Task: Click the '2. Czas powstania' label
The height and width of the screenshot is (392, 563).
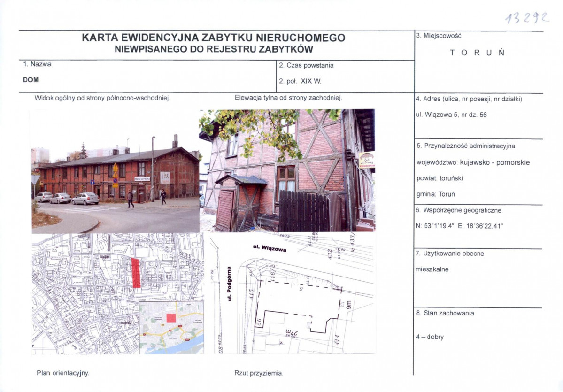Action: coord(306,65)
